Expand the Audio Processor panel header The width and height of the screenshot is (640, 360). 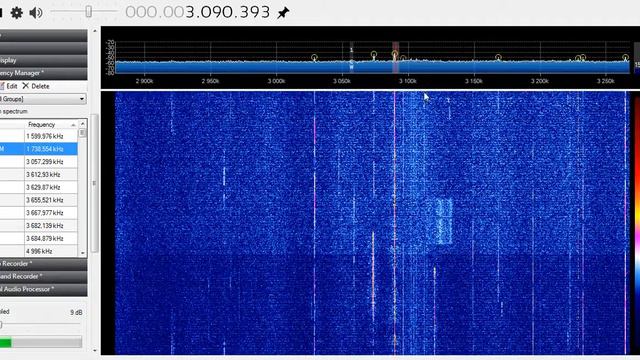tap(43, 289)
